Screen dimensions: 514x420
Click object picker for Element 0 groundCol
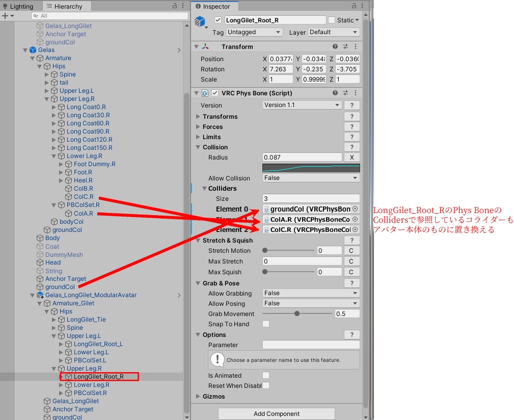click(355, 209)
